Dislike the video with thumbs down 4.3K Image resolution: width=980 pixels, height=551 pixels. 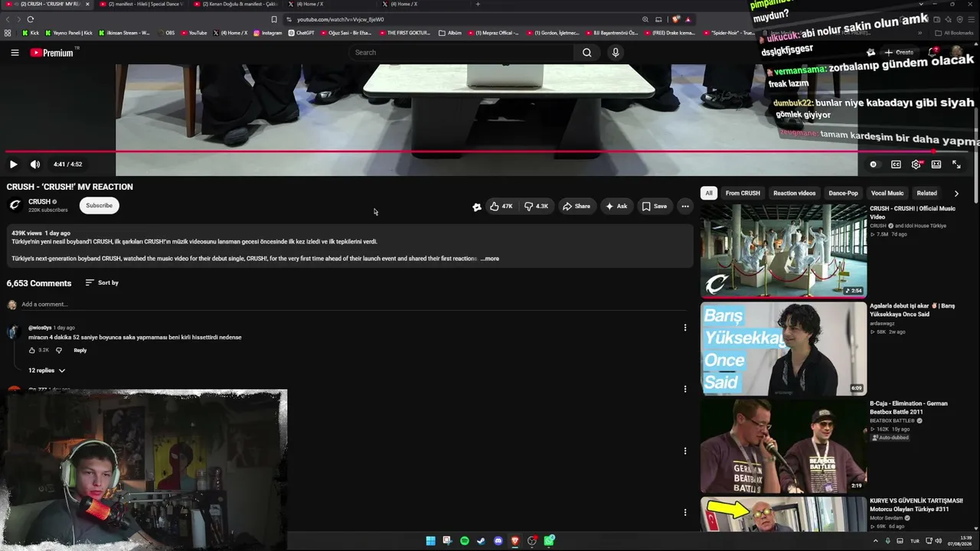coord(537,206)
